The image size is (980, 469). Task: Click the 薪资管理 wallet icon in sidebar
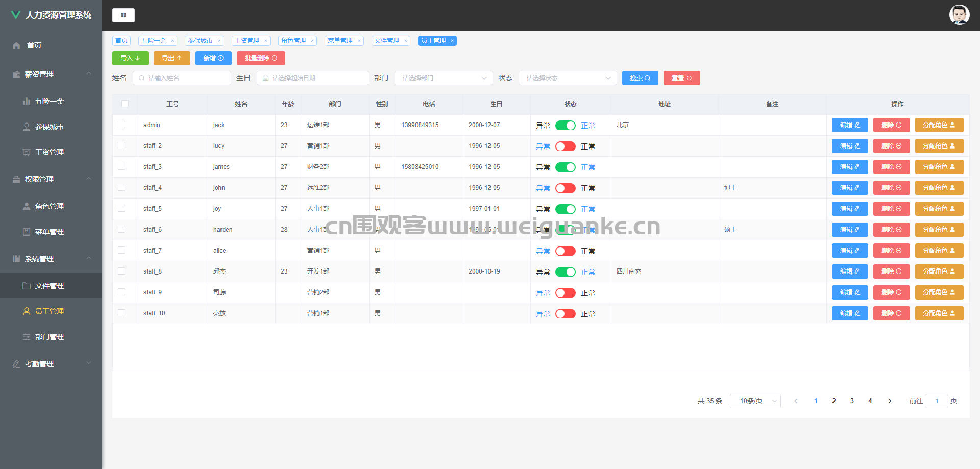coord(16,74)
